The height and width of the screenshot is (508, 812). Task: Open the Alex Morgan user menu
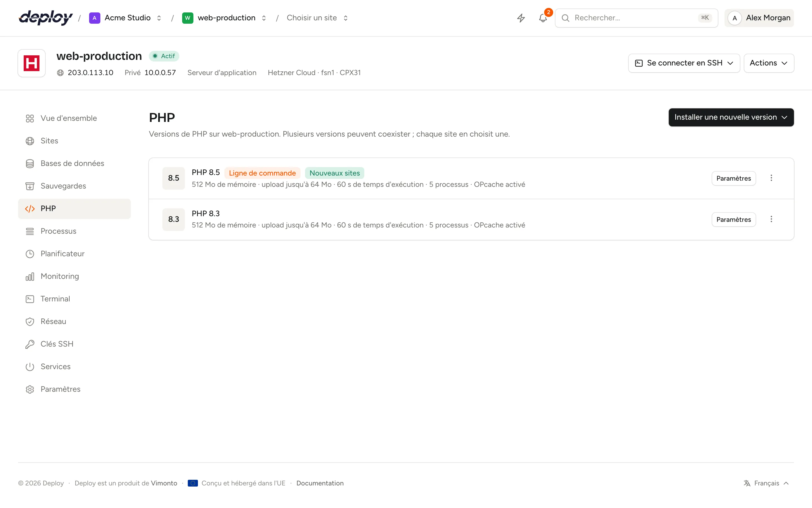(x=759, y=18)
